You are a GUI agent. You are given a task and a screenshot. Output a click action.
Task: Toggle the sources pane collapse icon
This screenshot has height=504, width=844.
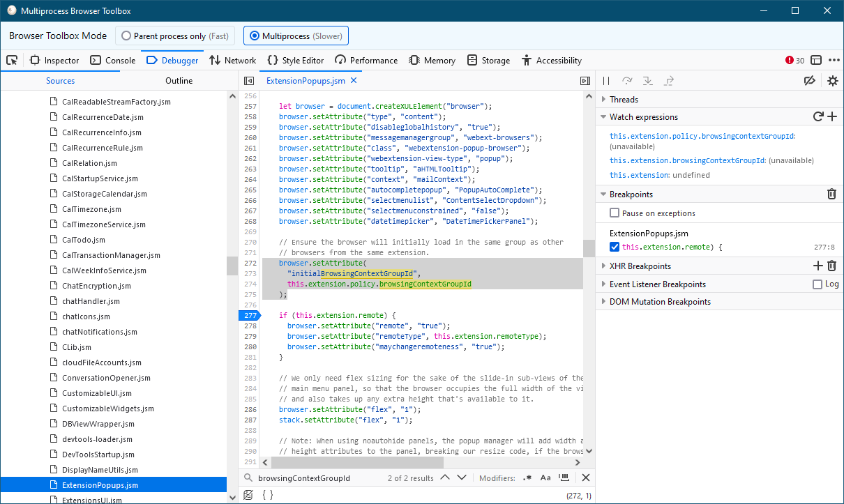coord(249,81)
